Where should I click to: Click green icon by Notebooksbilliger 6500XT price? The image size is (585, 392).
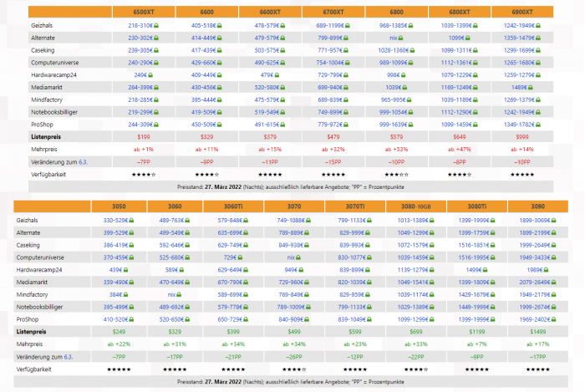click(156, 112)
